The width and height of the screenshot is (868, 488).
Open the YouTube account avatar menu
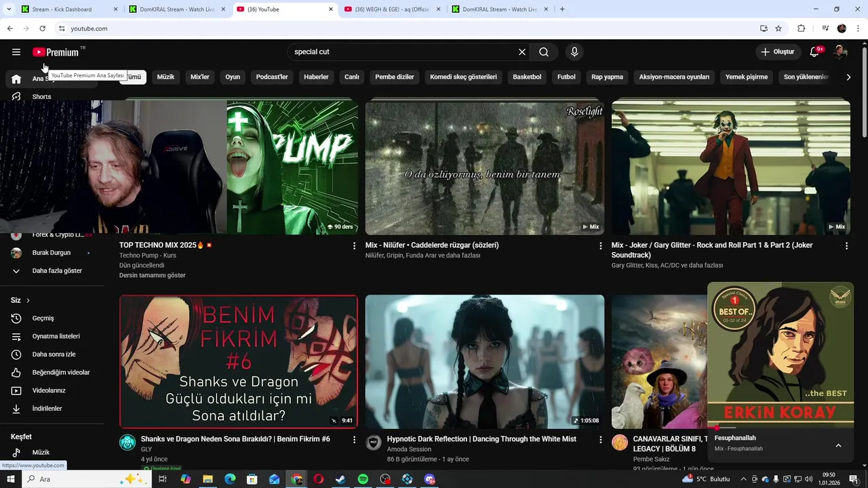coord(840,52)
